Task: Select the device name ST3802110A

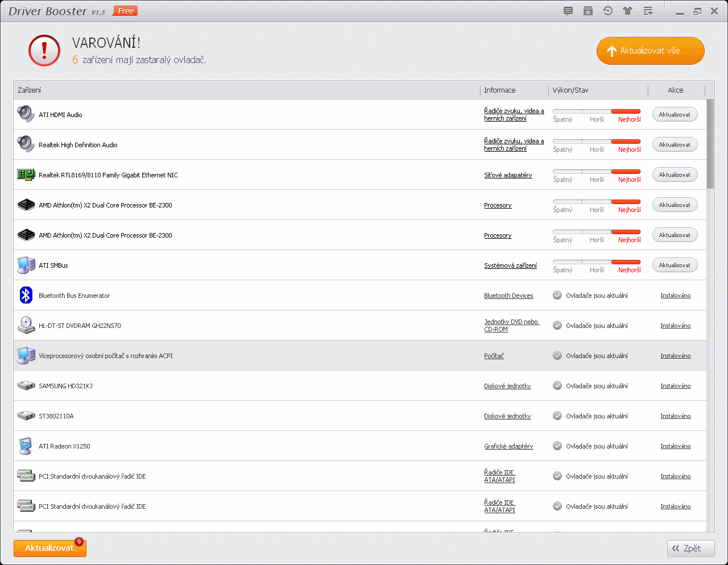Action: pyautogui.click(x=56, y=416)
